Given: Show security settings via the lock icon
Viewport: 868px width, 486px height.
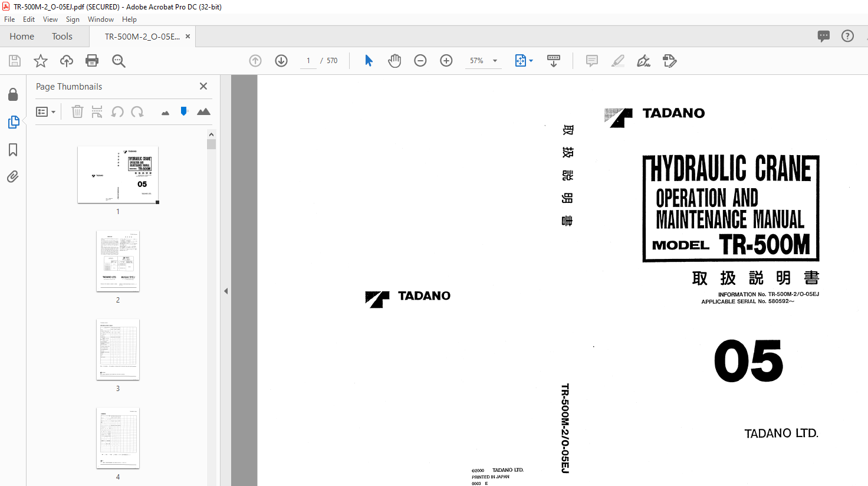Looking at the screenshot, I should (x=13, y=94).
